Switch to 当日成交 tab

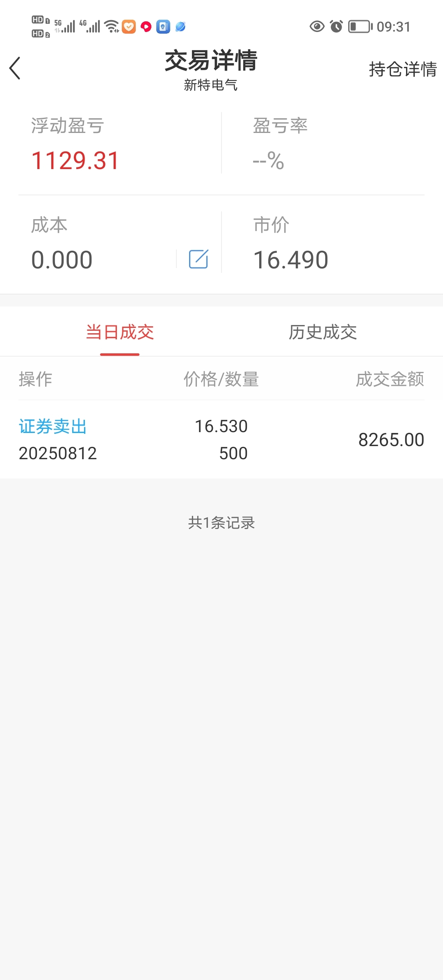click(120, 332)
